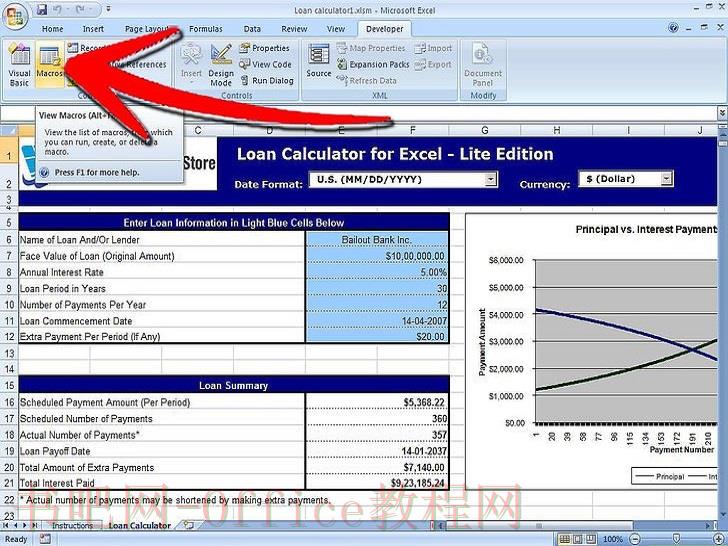
Task: Open the Visual Basic editor
Action: (20, 65)
